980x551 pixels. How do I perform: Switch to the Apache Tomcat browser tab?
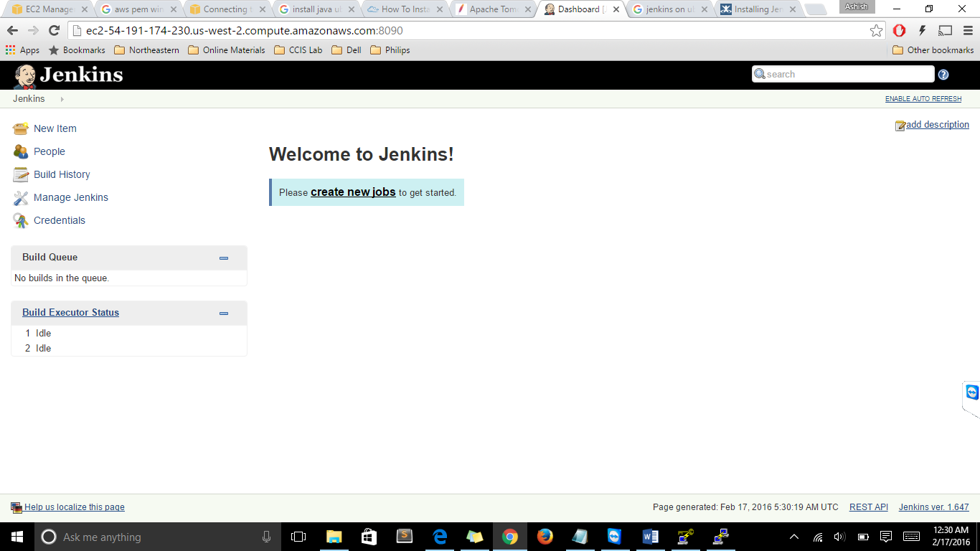tap(493, 9)
